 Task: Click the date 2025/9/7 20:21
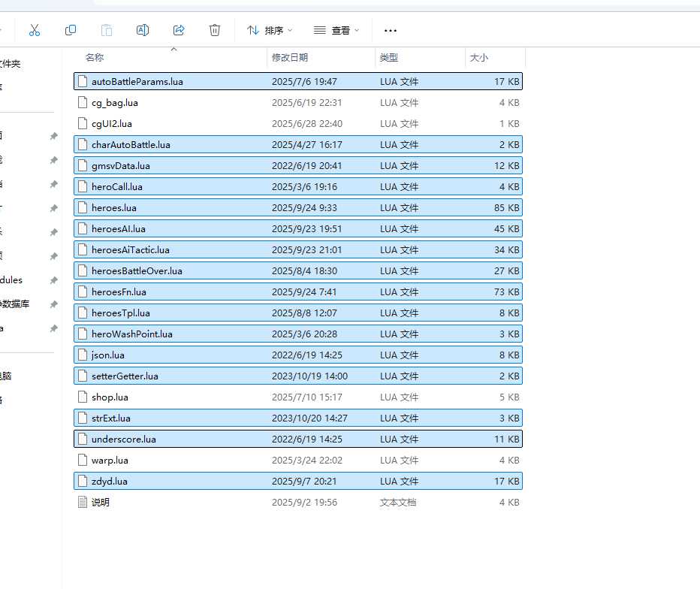(304, 481)
